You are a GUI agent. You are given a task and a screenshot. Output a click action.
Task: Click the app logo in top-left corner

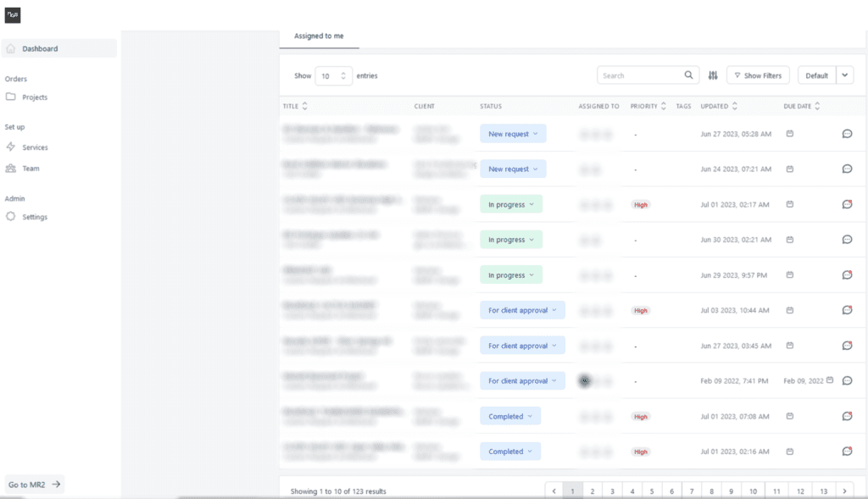(x=13, y=16)
